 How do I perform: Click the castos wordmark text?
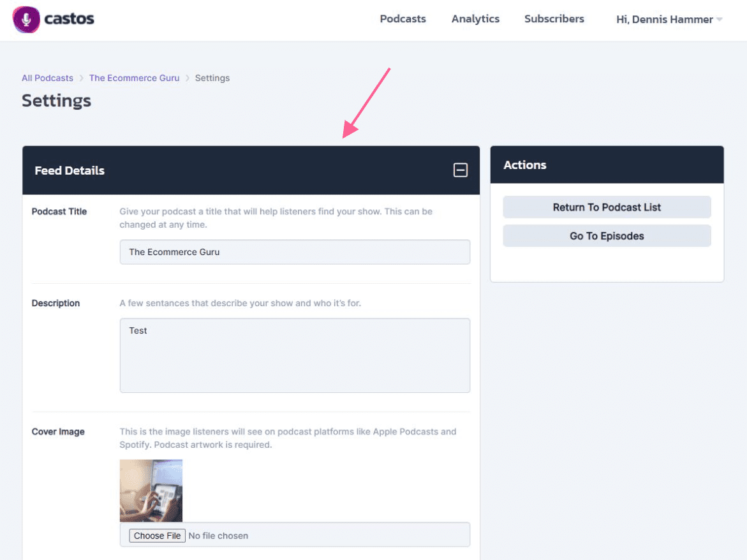pos(69,19)
